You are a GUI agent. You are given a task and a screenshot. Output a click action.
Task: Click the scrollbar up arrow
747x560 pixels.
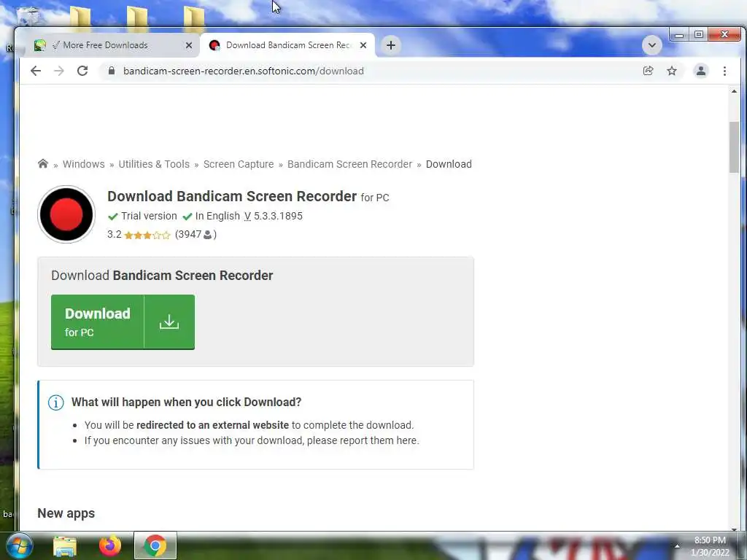(734, 91)
